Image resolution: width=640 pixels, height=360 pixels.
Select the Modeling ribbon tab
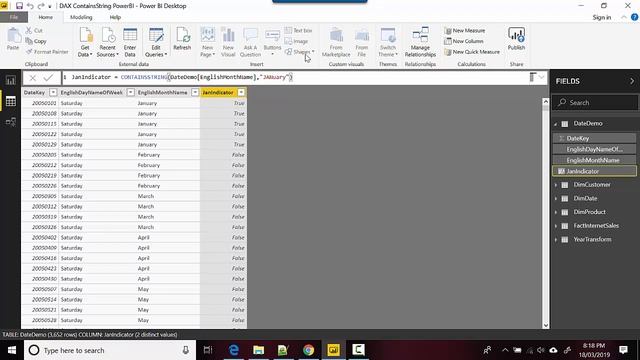(81, 17)
